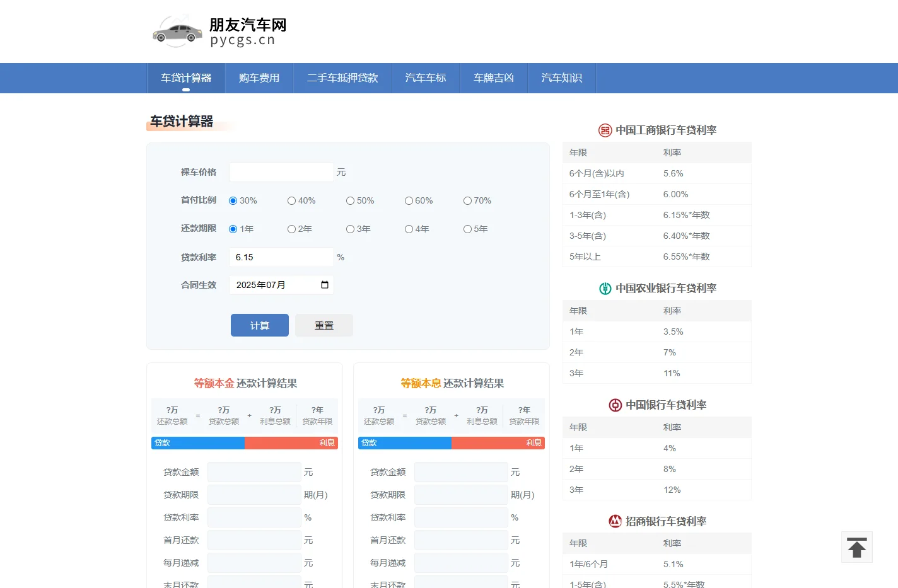Screen dimensions: 898x588
Task: Click 等额本金 red 利息 bar segment
Action: pyautogui.click(x=291, y=443)
